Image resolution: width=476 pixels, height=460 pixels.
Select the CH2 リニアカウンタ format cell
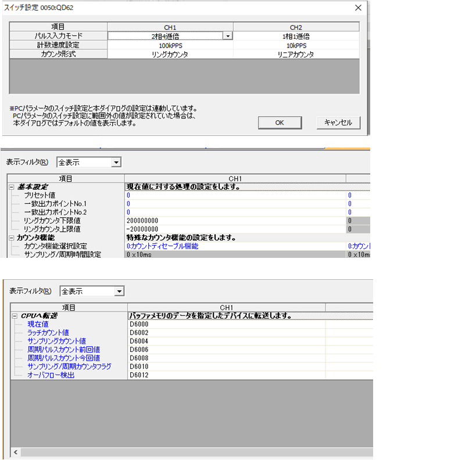[296, 54]
